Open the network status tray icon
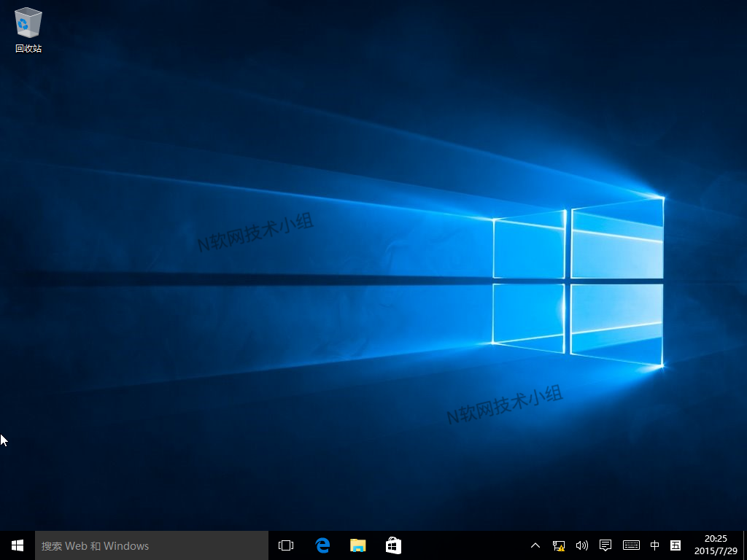The height and width of the screenshot is (560, 747). tap(558, 545)
